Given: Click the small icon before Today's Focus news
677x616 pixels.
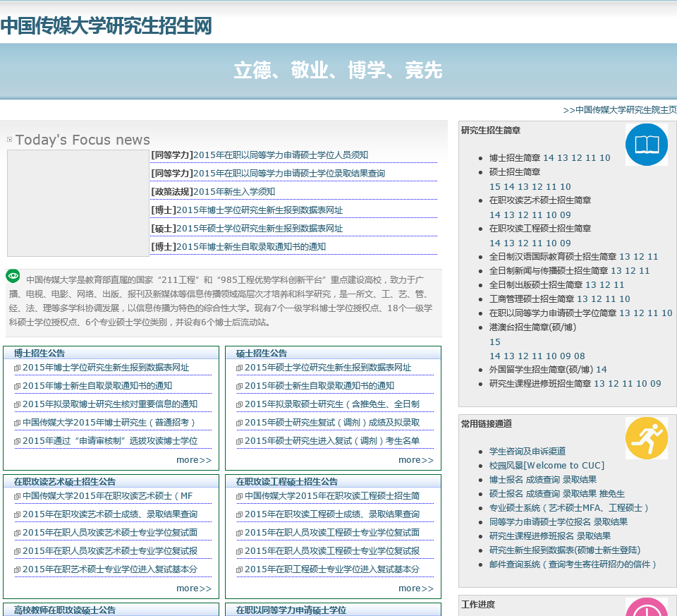Looking at the screenshot, I should 10,140.
